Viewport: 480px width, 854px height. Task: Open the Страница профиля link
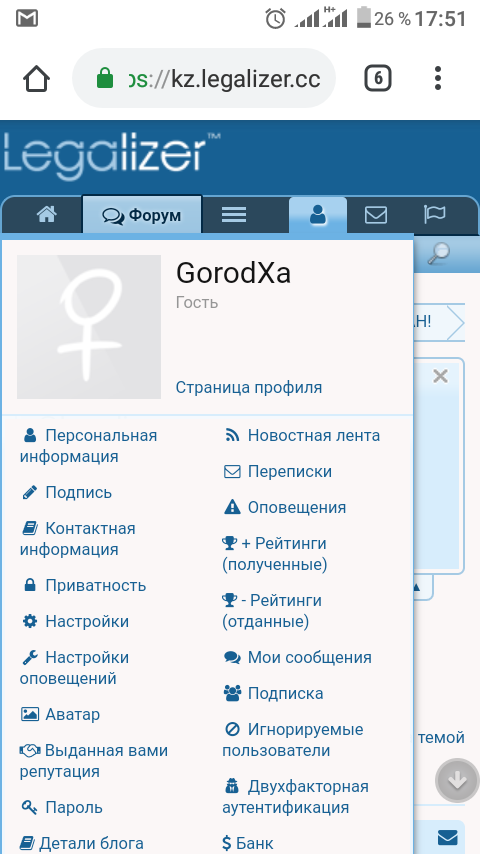(x=248, y=387)
